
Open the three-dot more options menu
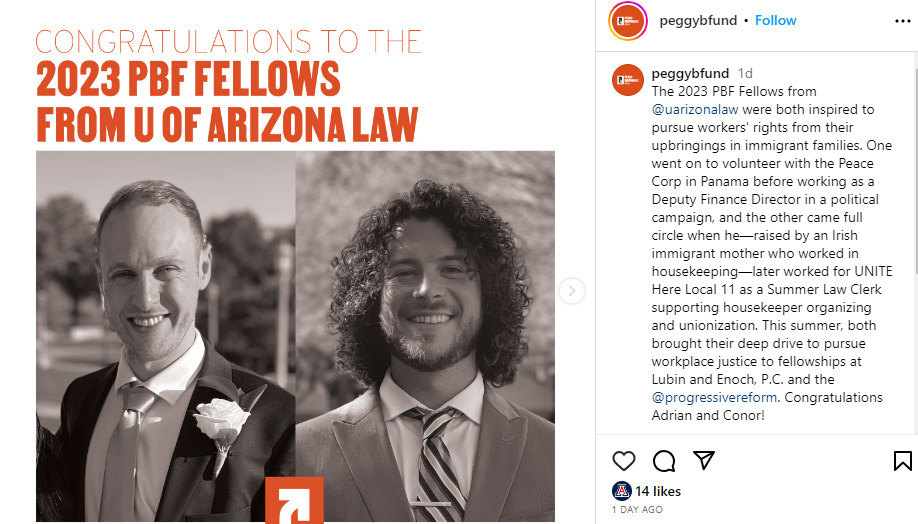point(902,20)
